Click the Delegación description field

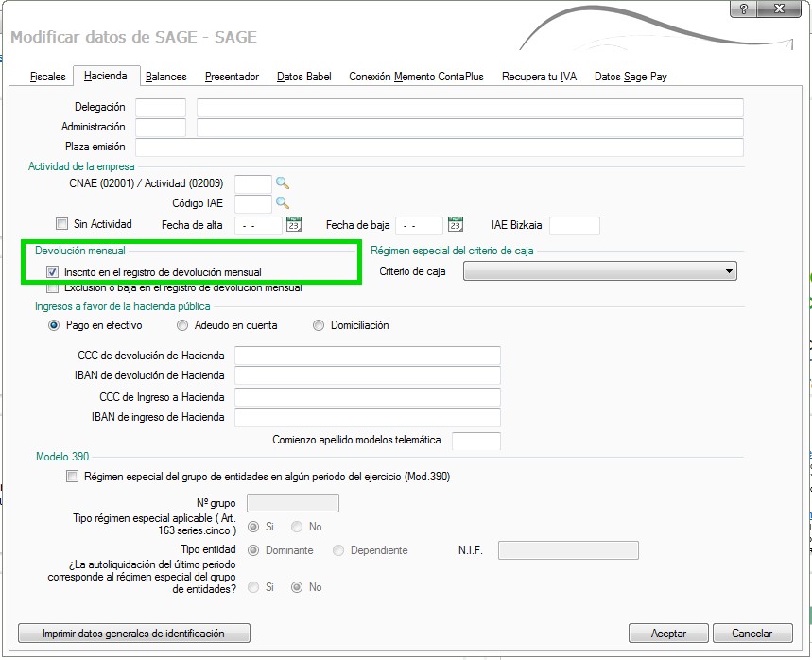pos(470,107)
